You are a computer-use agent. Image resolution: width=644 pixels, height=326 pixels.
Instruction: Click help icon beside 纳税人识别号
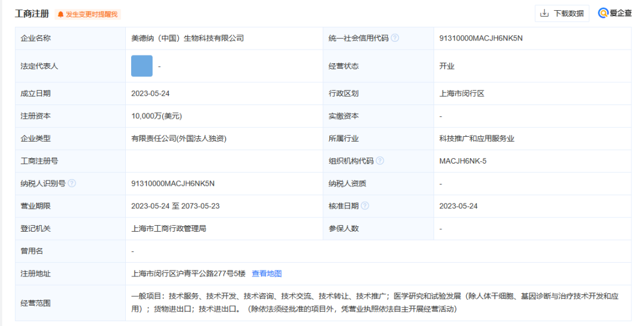[x=72, y=183]
